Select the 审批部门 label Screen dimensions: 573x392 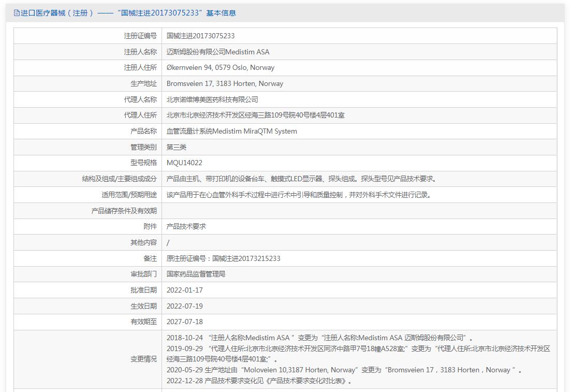click(x=143, y=274)
